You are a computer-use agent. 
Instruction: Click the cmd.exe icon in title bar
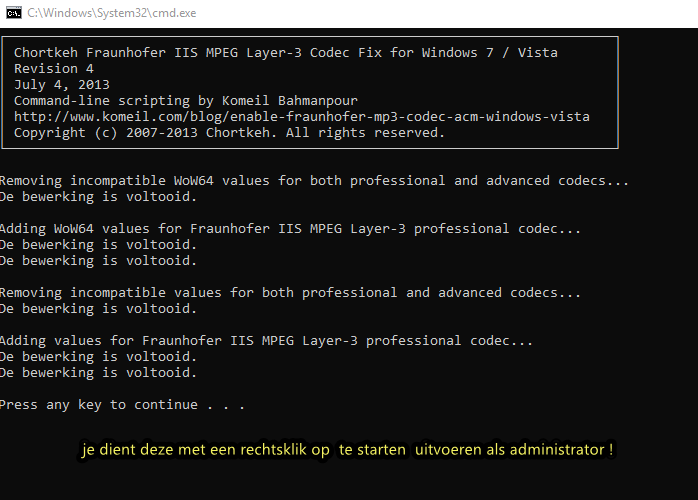pos(14,13)
